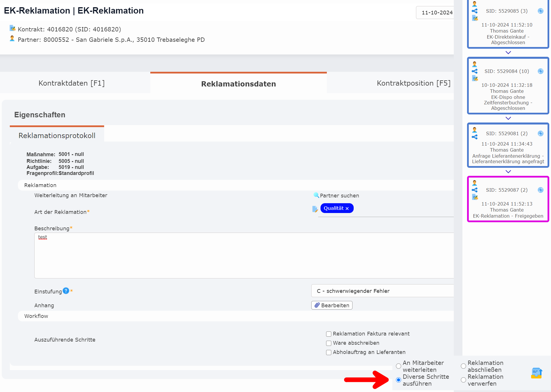Open the Einstufung help question-mark icon

point(65,291)
